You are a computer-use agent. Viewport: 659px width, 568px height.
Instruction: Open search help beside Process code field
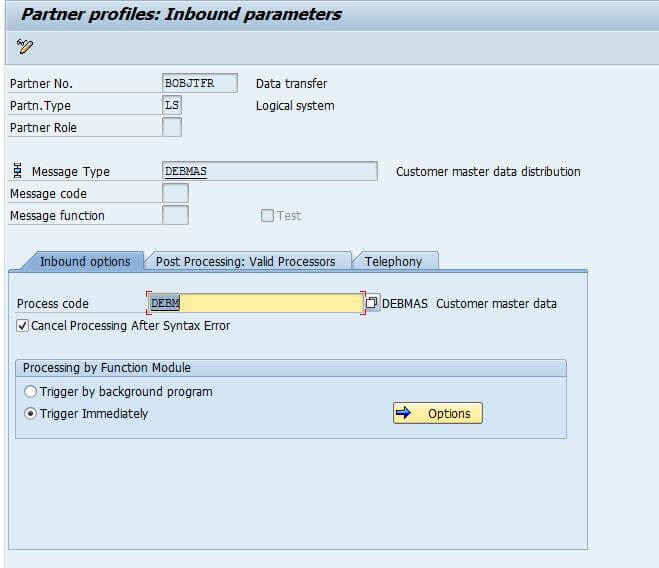click(x=372, y=303)
